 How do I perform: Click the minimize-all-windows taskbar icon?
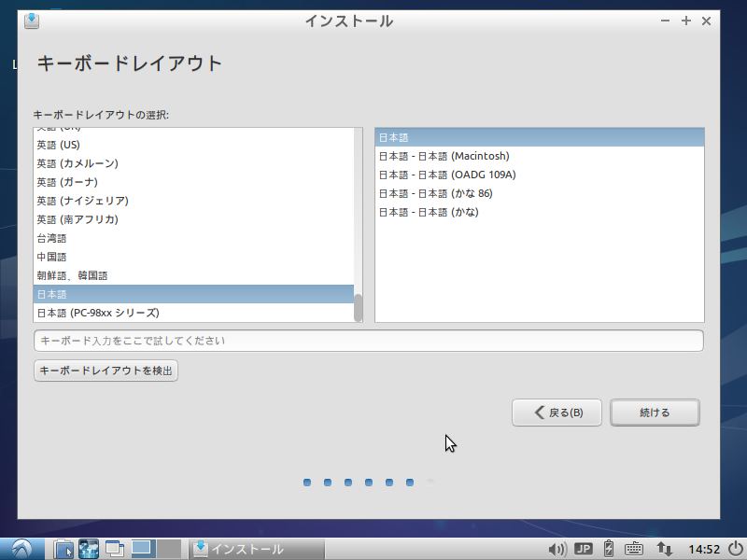(x=112, y=549)
